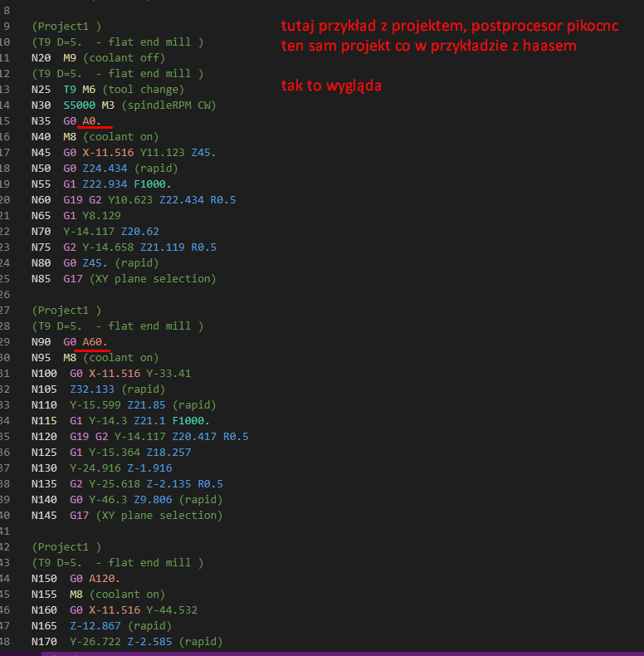Click the Z45. (rapid) text on line N80

coord(120,263)
